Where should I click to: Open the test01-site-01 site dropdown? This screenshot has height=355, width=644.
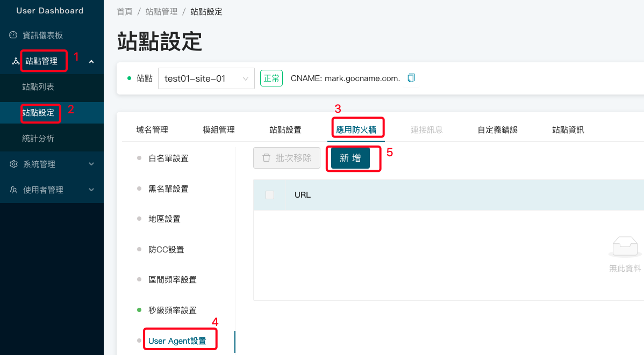coord(206,78)
